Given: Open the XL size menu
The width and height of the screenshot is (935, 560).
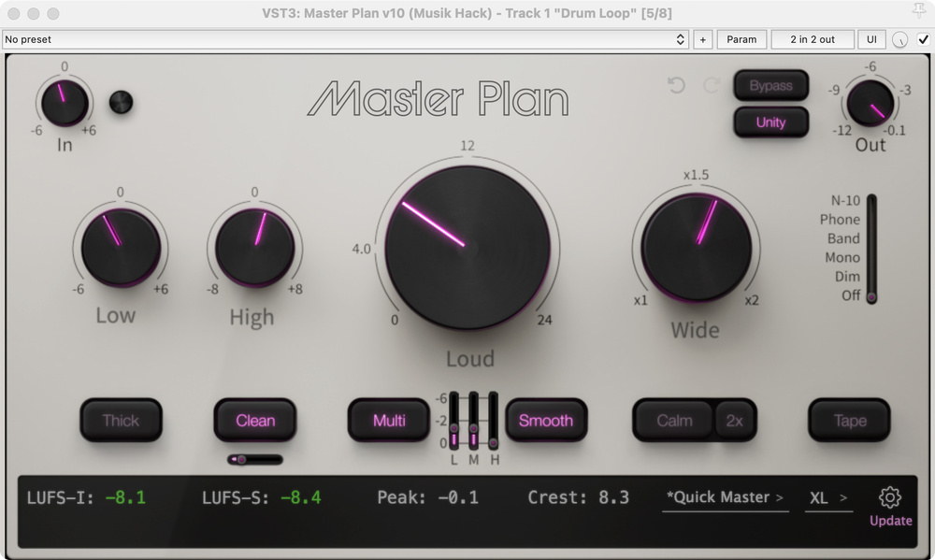Looking at the screenshot, I should click(x=828, y=497).
